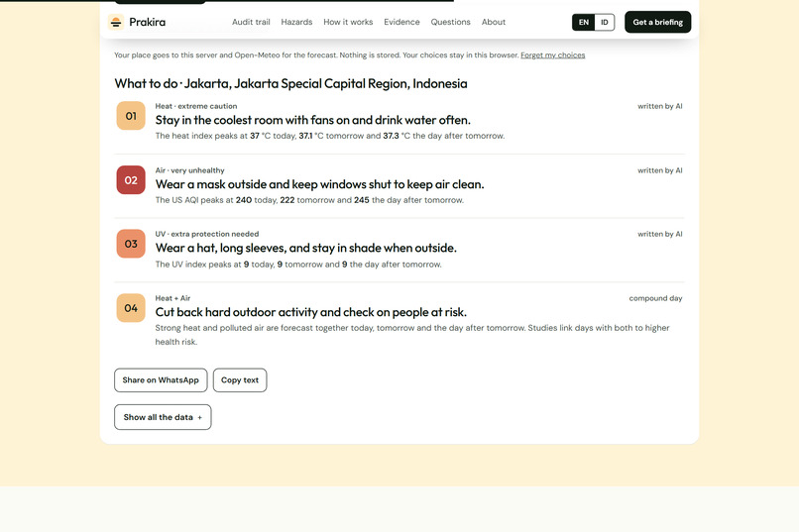
Task: Click the 02 air quality step badge
Action: 131,179
